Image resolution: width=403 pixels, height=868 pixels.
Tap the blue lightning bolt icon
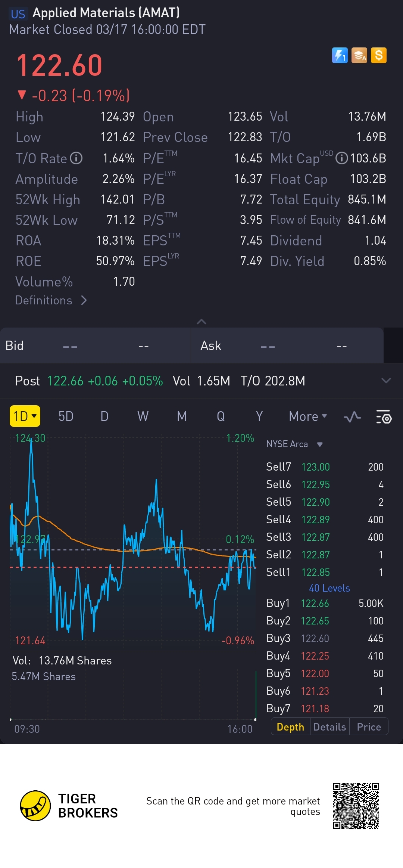[340, 56]
